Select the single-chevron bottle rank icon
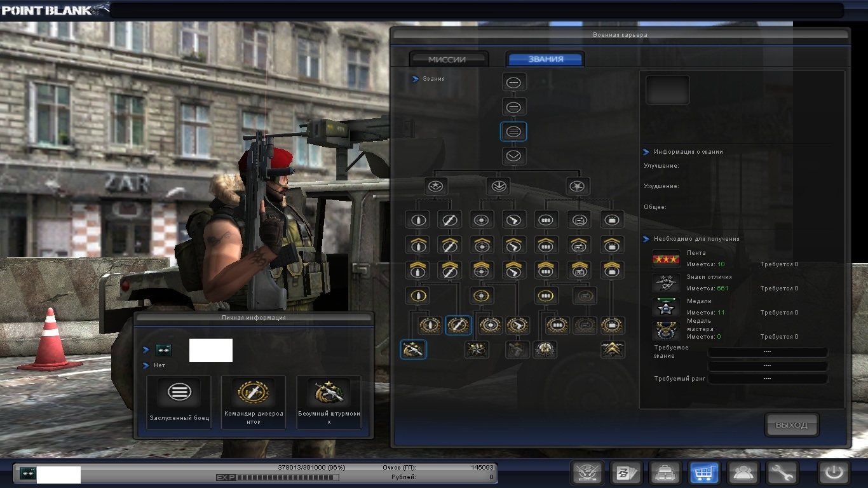 click(417, 245)
